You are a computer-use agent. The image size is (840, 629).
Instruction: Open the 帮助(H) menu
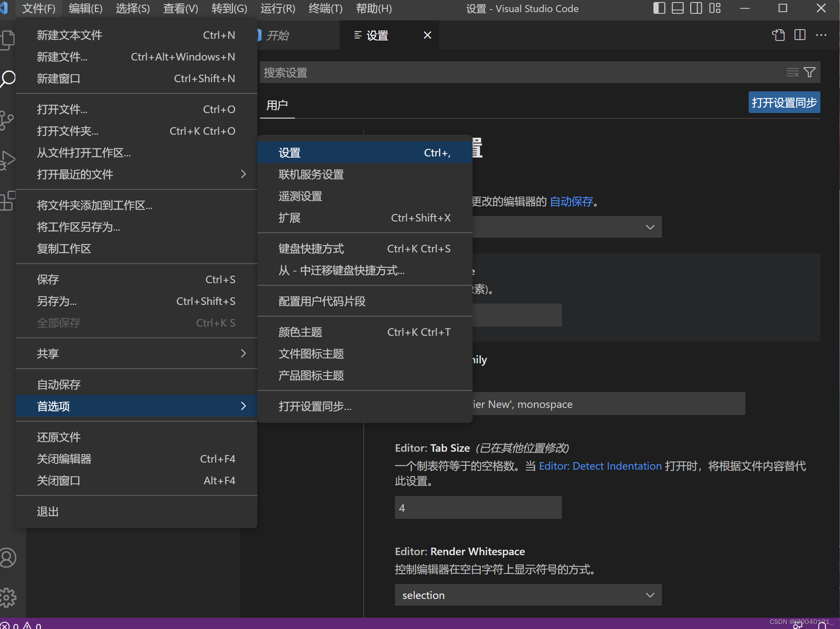(x=374, y=8)
